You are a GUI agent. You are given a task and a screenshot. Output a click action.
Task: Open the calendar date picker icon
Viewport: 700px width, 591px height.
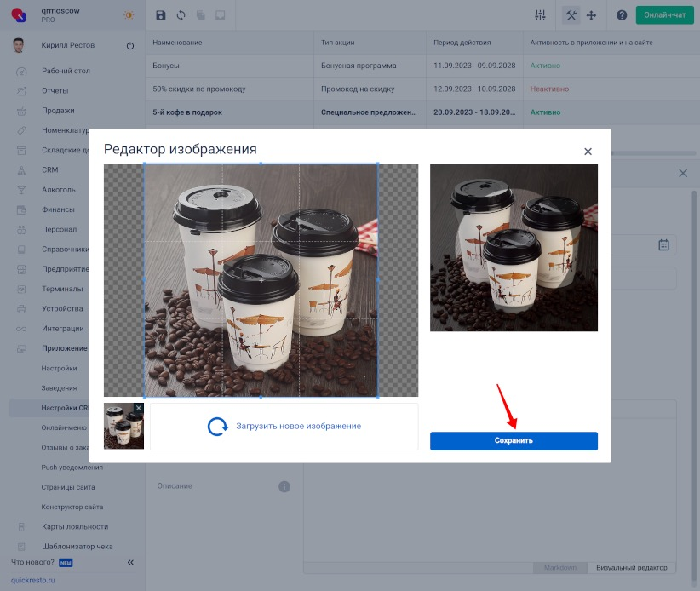point(664,244)
